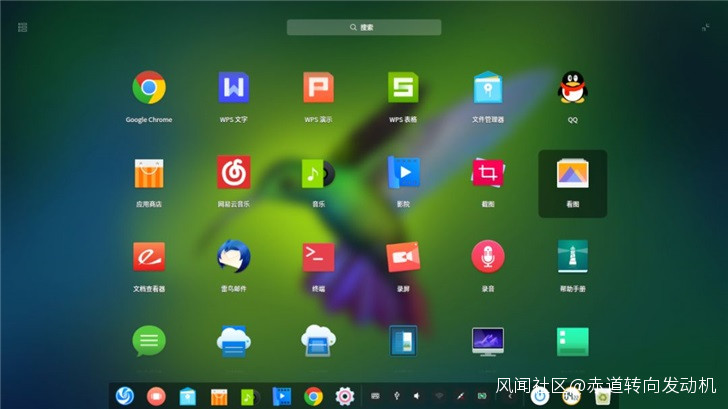Viewport: 728px width, 409px height.
Task: Open the movie player in the dock
Action: pyautogui.click(x=281, y=396)
